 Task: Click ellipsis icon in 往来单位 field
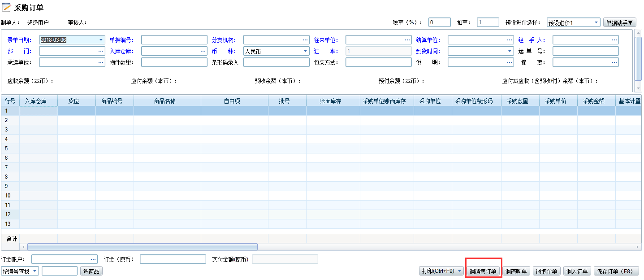coord(407,40)
